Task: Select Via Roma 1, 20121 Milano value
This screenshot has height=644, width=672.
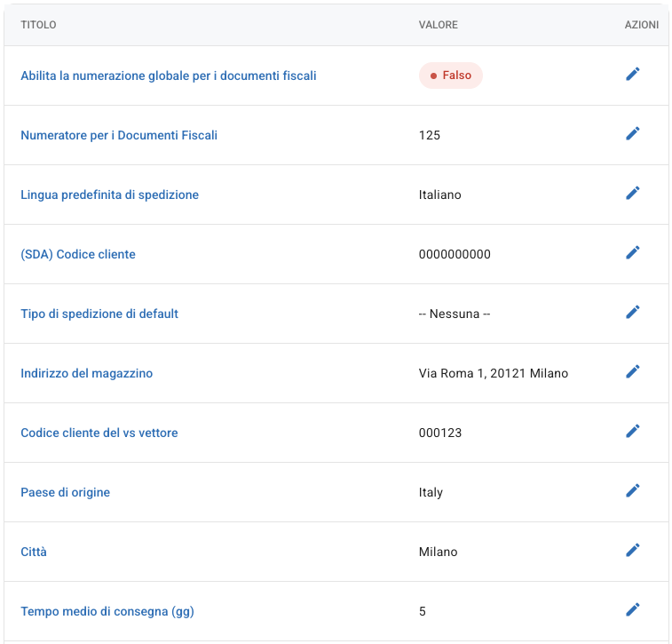Action: [494, 373]
